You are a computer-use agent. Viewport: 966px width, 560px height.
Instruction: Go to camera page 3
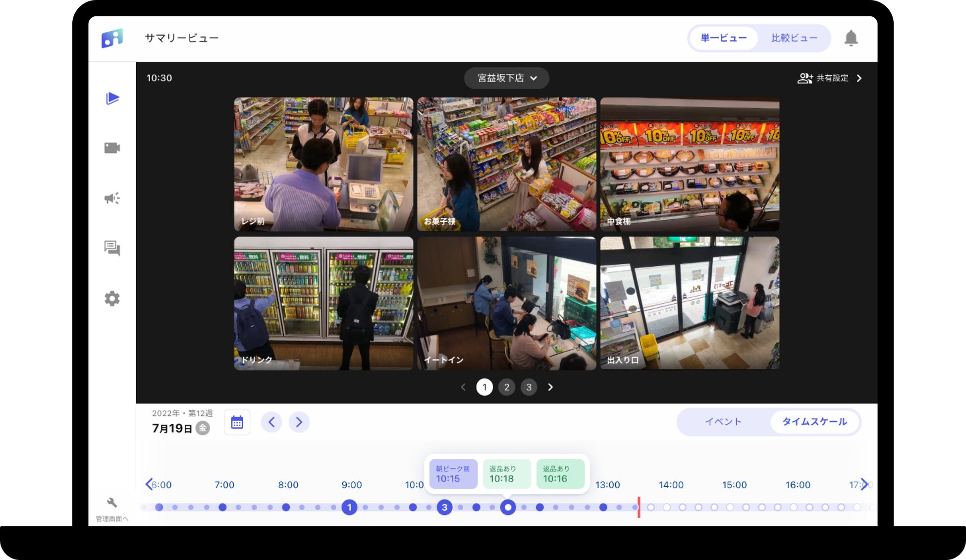(529, 387)
